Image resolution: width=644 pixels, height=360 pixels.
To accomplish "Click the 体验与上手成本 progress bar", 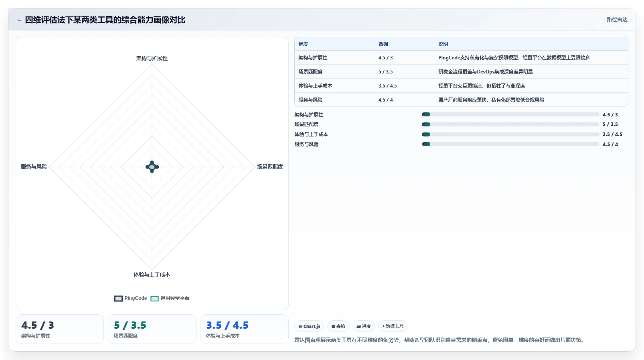I will pyautogui.click(x=510, y=134).
